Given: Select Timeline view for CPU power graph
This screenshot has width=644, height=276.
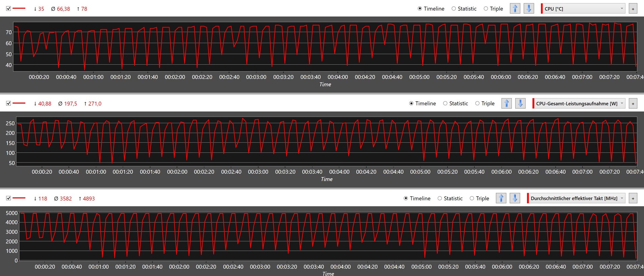Looking at the screenshot, I should pos(423,103).
